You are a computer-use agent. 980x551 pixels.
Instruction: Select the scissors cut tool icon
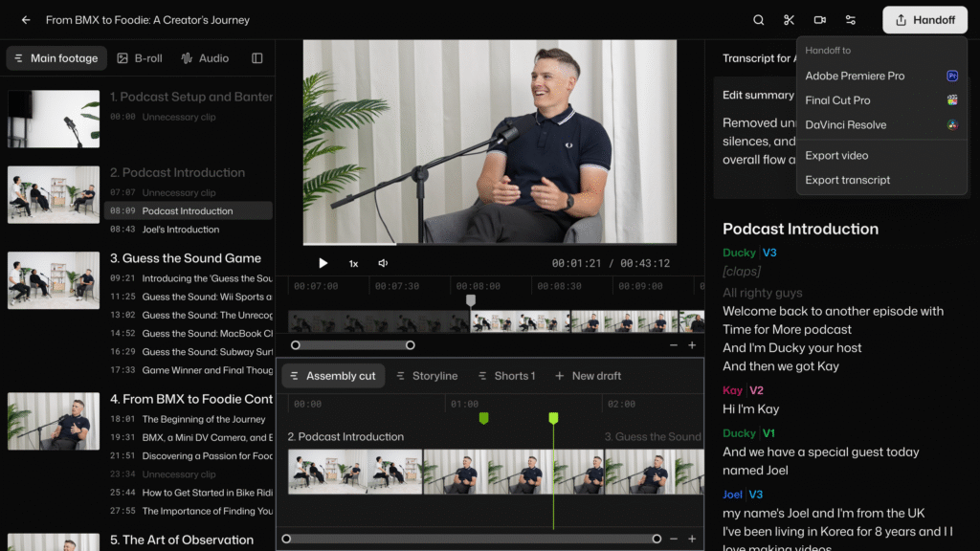coord(790,19)
